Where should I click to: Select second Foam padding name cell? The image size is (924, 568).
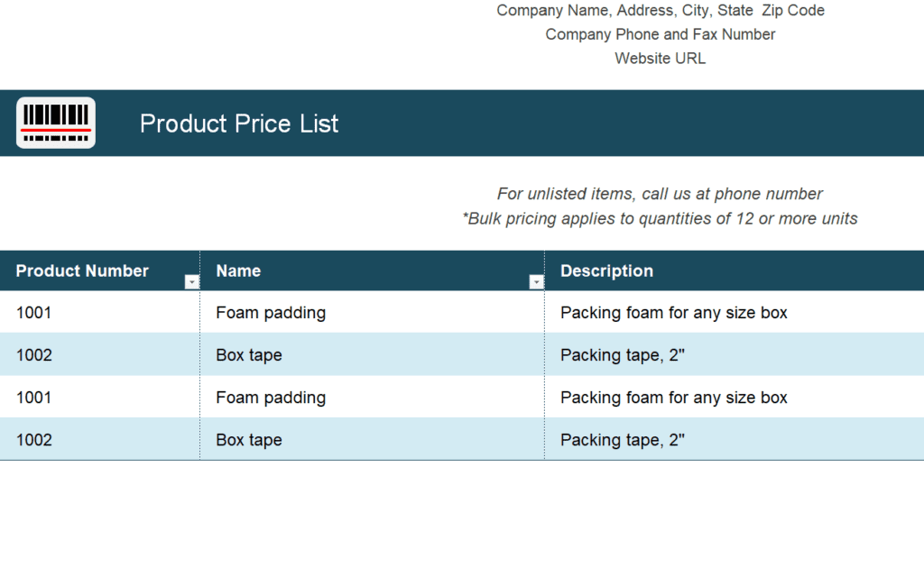click(372, 398)
